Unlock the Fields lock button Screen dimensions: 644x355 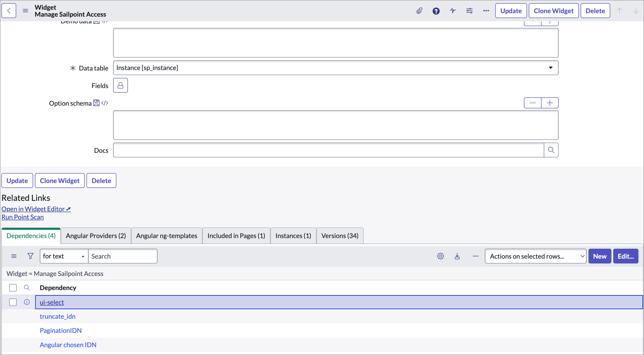[121, 86]
